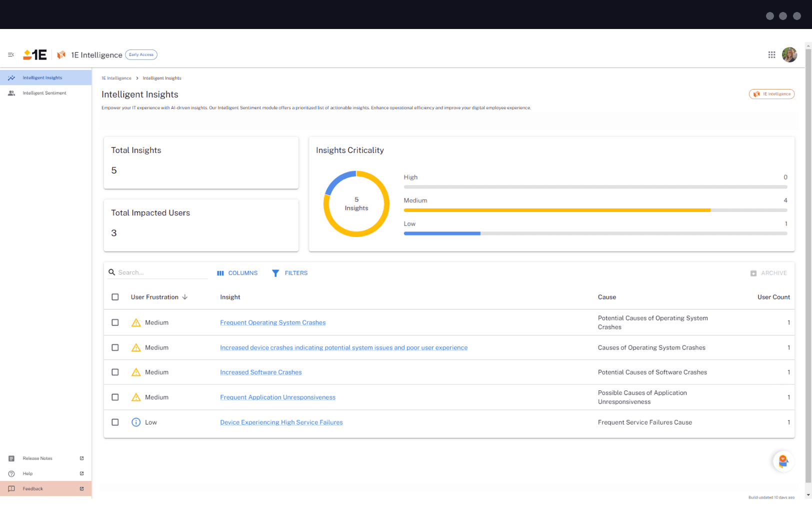Select the checkbox for Frequent Operating System Crashes
This screenshot has height=516, width=812.
click(x=115, y=322)
